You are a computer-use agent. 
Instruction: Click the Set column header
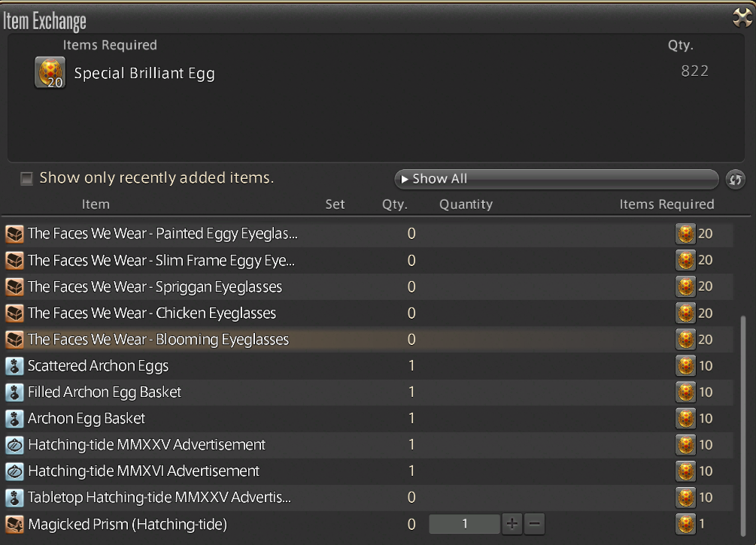click(335, 204)
